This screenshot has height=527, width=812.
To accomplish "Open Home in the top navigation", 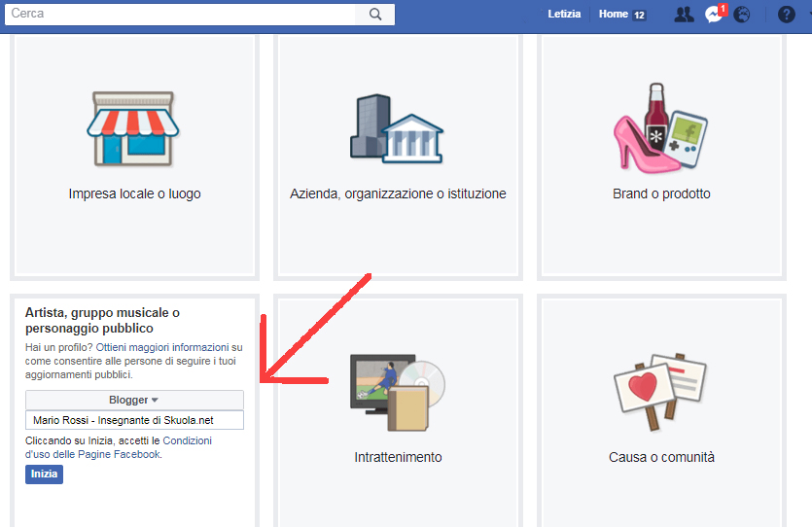I will 614,15.
